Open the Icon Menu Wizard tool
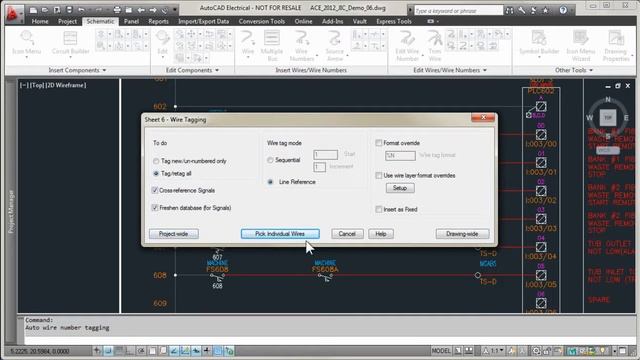Image resolution: width=640 pixels, height=360 pixels. (x=580, y=46)
